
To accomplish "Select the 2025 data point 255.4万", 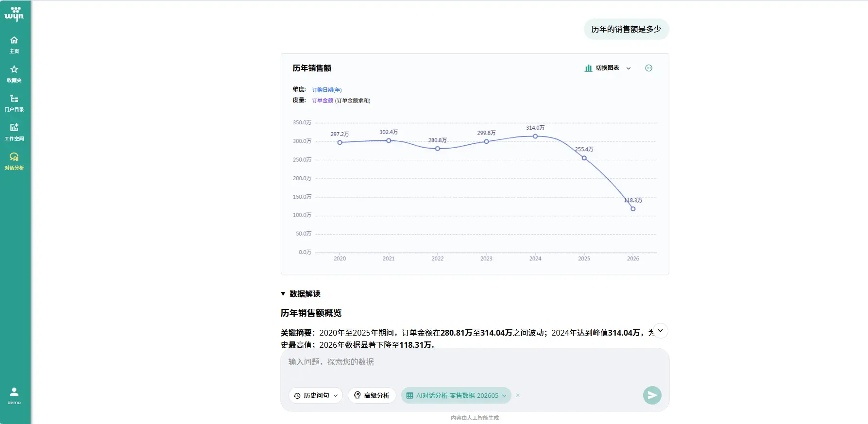I will [584, 158].
